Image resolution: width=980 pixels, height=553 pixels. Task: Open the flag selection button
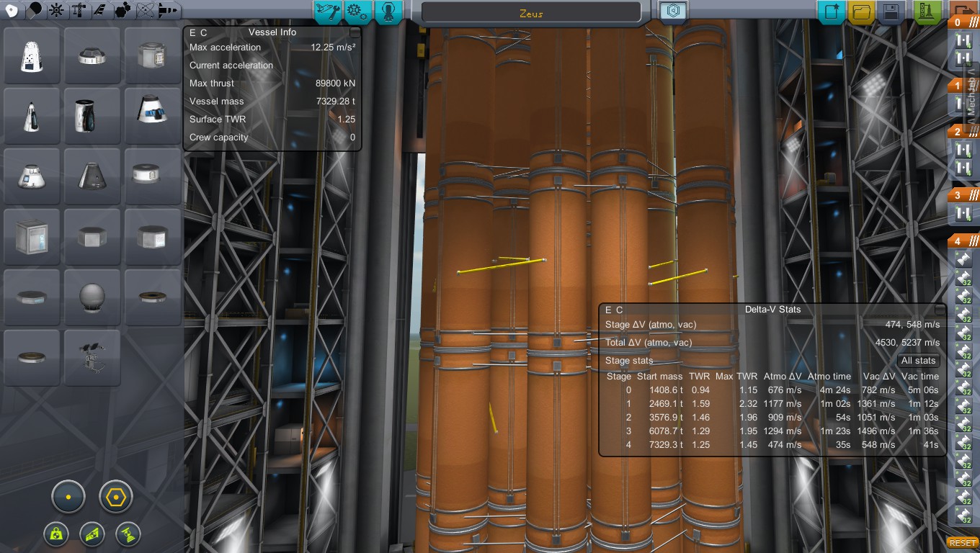tap(674, 12)
